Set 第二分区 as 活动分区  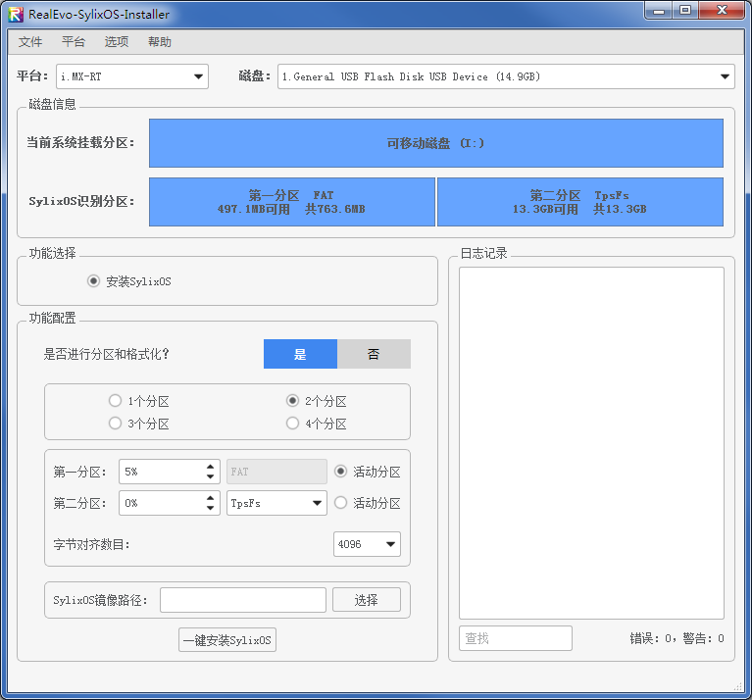[x=368, y=503]
